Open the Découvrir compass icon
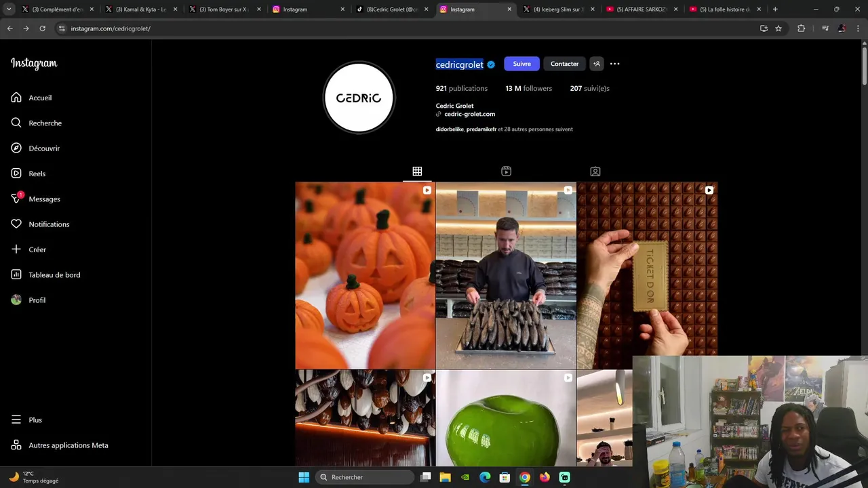 point(16,148)
